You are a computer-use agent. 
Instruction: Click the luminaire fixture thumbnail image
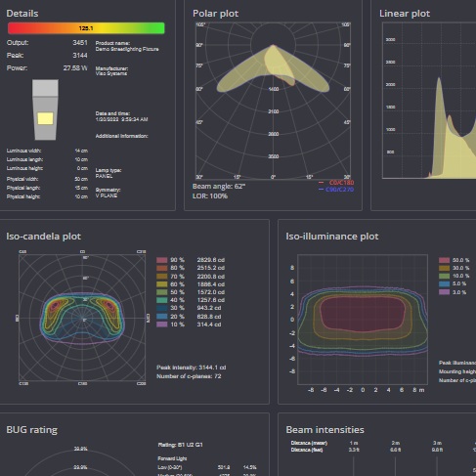tap(45, 109)
